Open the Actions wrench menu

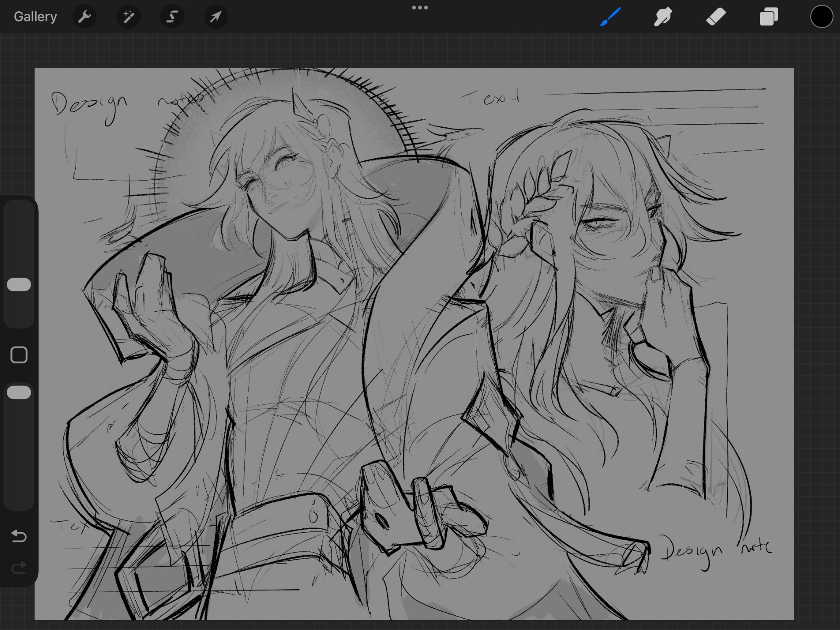tap(84, 17)
